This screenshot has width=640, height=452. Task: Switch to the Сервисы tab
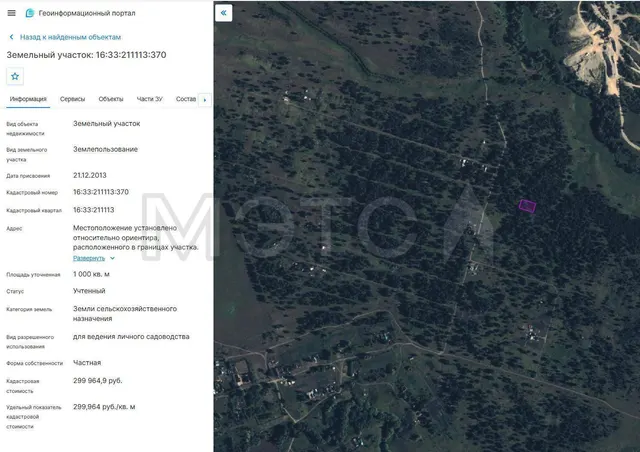pyautogui.click(x=72, y=99)
